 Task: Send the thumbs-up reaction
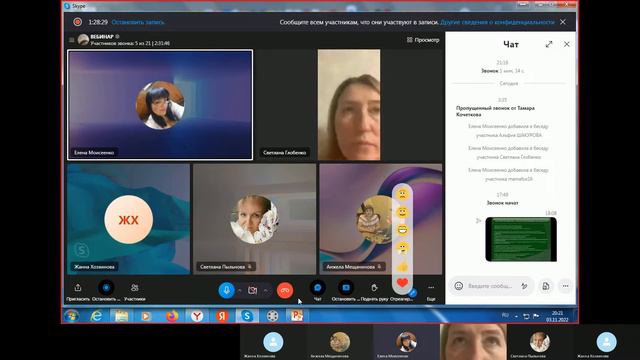coord(402,267)
